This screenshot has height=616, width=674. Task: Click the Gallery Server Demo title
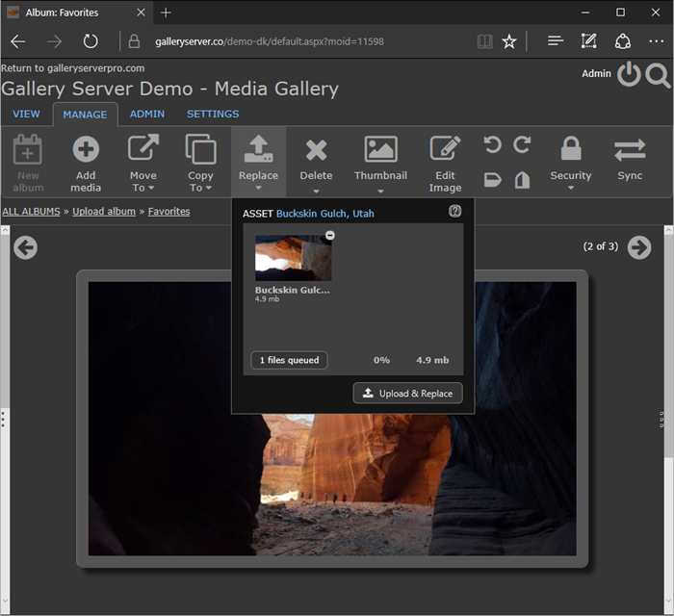[x=169, y=89]
